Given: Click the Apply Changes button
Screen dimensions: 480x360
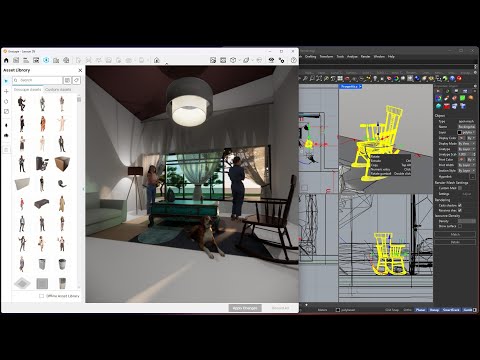Looking at the screenshot, I should coord(245,308).
